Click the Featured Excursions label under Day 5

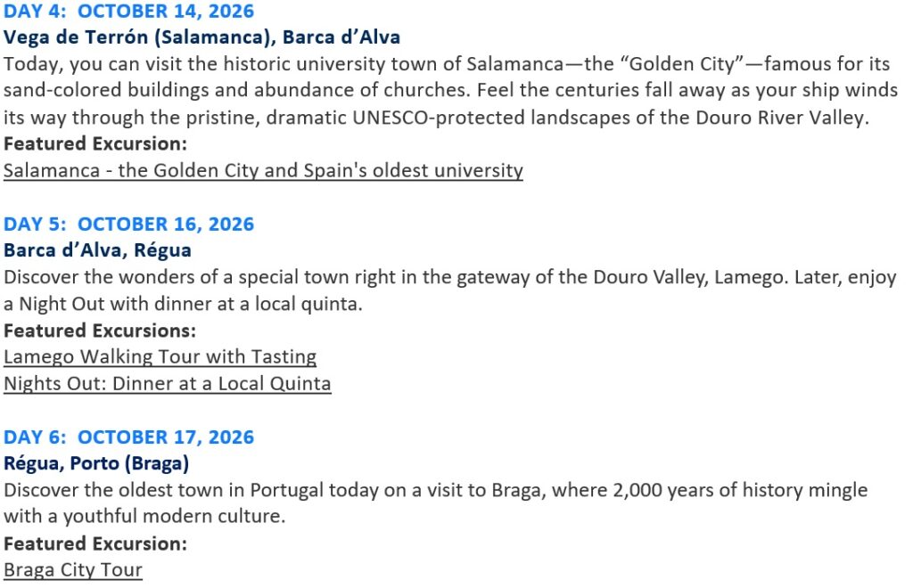tap(100, 331)
